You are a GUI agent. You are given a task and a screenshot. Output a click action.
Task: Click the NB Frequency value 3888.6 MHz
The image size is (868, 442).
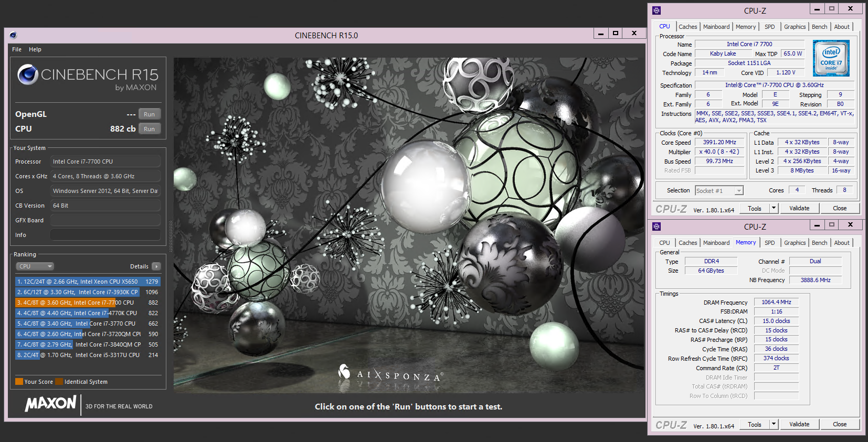point(816,280)
